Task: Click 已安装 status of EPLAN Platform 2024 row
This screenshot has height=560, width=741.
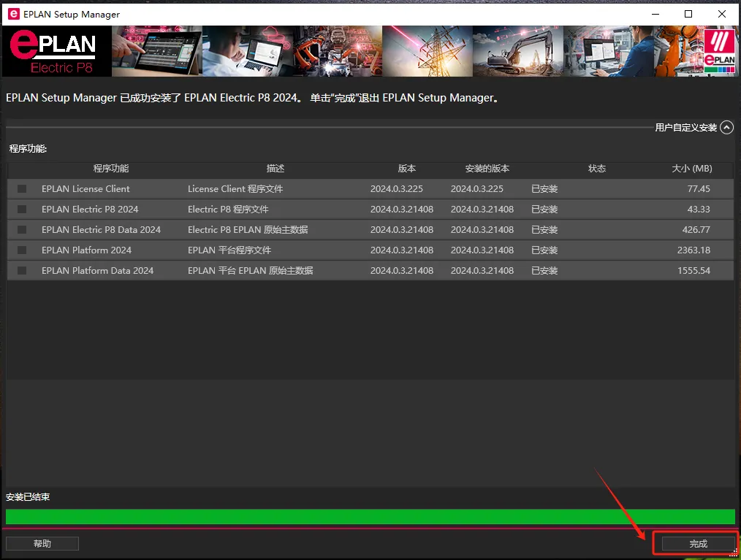Action: coord(544,250)
